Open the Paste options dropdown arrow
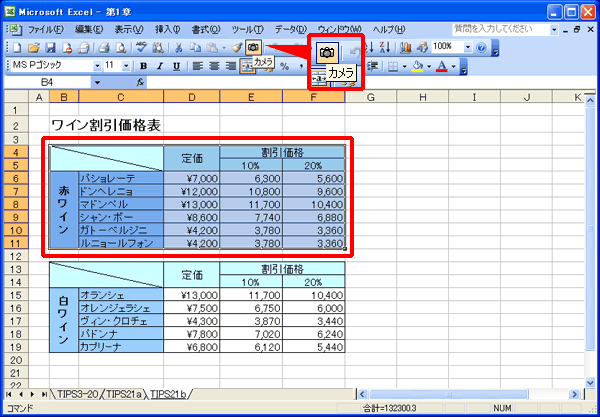 (224, 48)
